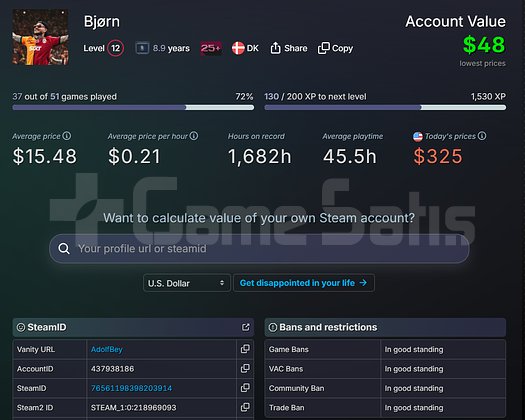Open the U.S. Dollar currency dropdown
The height and width of the screenshot is (420, 525).
click(187, 283)
